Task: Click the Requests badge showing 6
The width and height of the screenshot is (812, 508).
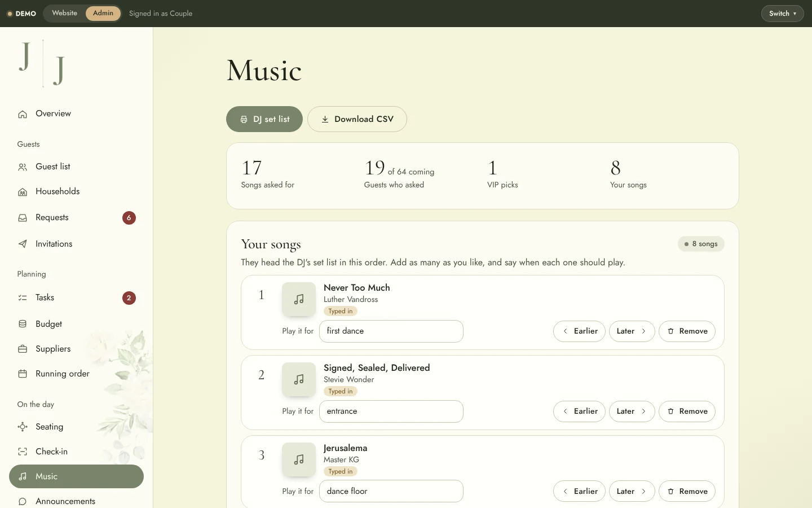Action: [x=129, y=218]
